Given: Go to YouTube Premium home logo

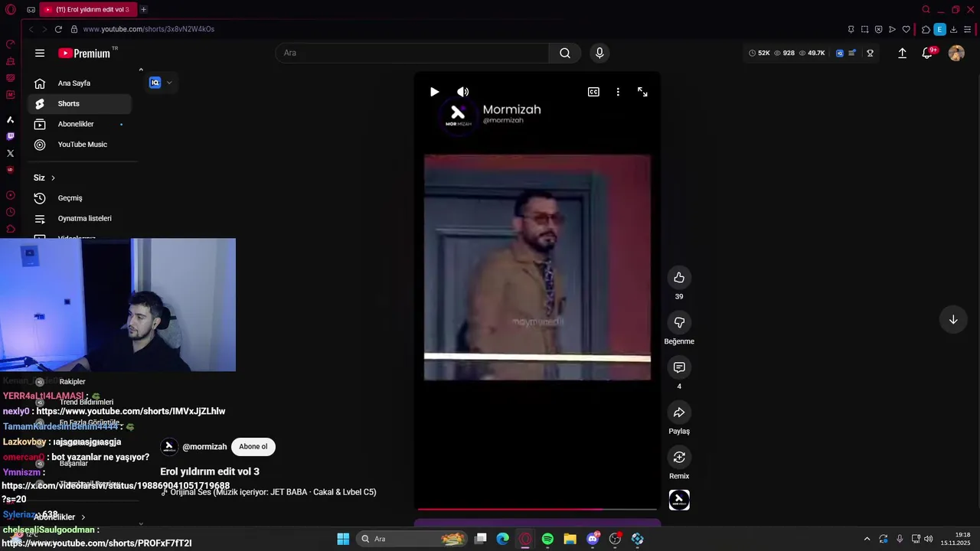Looking at the screenshot, I should (x=84, y=54).
